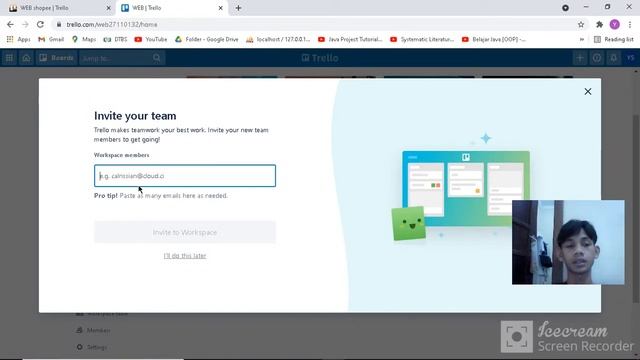
Task: Click Trello create plus button
Action: click(x=580, y=58)
